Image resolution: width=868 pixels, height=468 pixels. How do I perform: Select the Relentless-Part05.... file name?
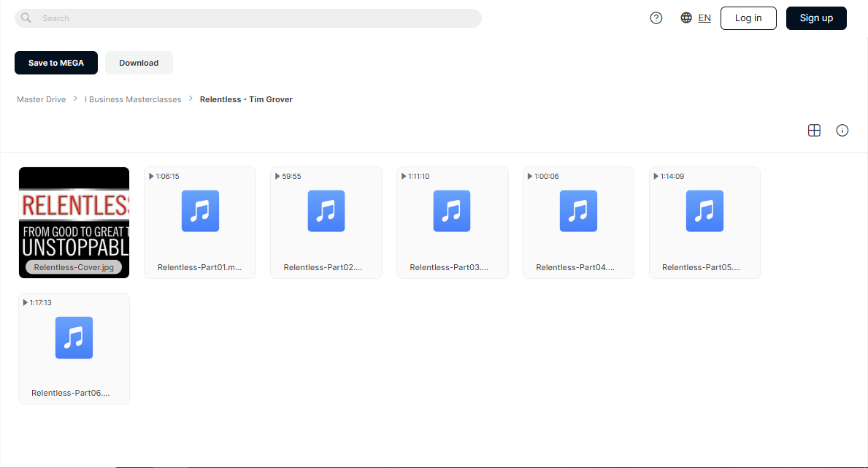702,267
